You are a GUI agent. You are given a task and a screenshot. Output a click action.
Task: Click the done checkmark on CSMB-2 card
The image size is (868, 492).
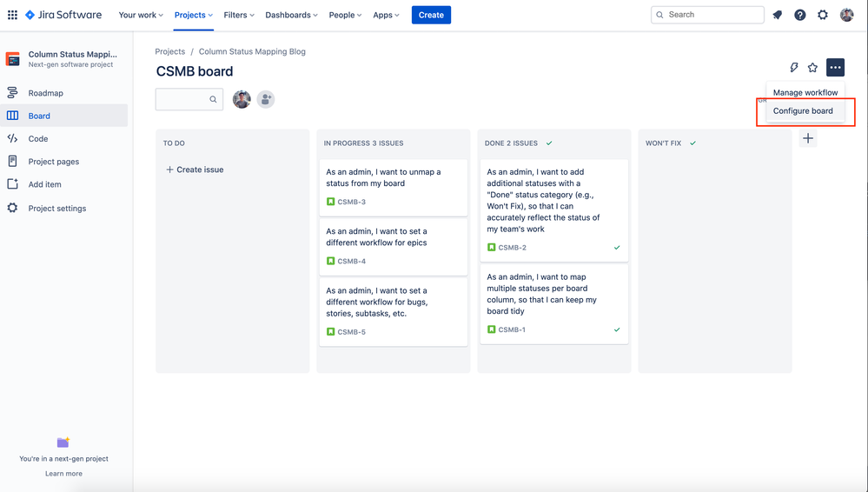click(617, 248)
